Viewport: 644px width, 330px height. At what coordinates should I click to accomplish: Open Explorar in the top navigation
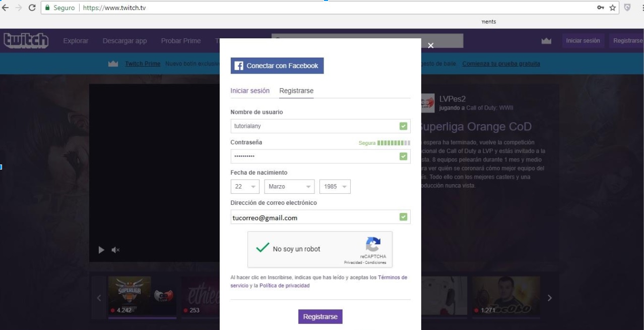76,41
